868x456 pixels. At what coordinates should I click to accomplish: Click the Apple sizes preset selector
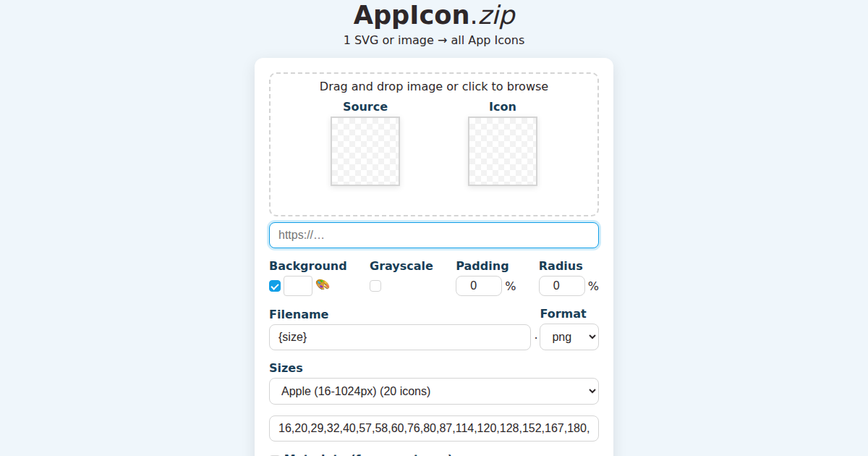click(x=434, y=391)
